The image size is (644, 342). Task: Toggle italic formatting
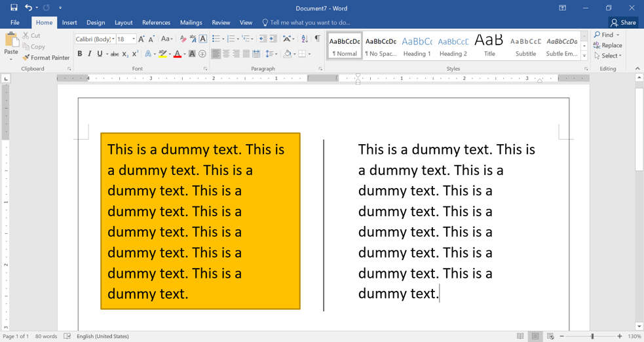click(x=90, y=54)
